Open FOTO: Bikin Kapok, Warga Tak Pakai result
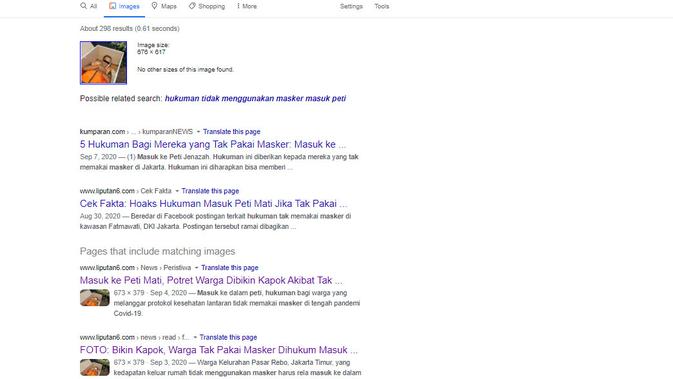673x379 pixels. point(218,350)
